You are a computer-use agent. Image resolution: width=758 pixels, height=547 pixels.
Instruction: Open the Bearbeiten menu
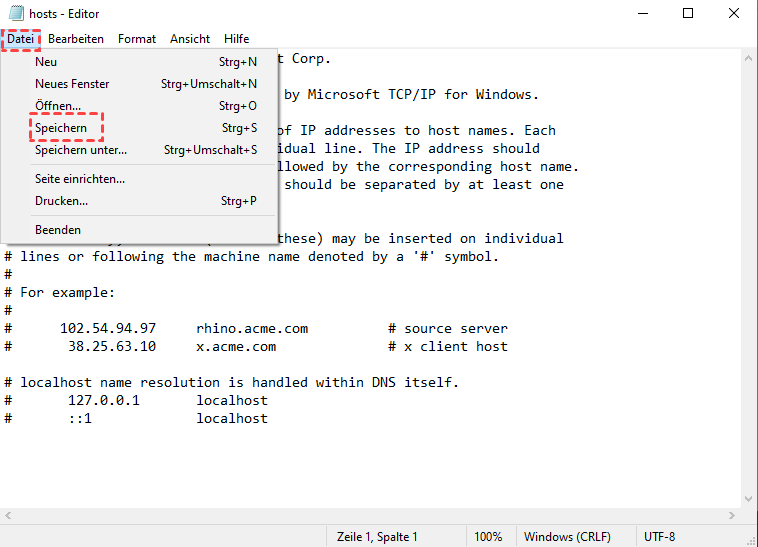click(x=76, y=39)
